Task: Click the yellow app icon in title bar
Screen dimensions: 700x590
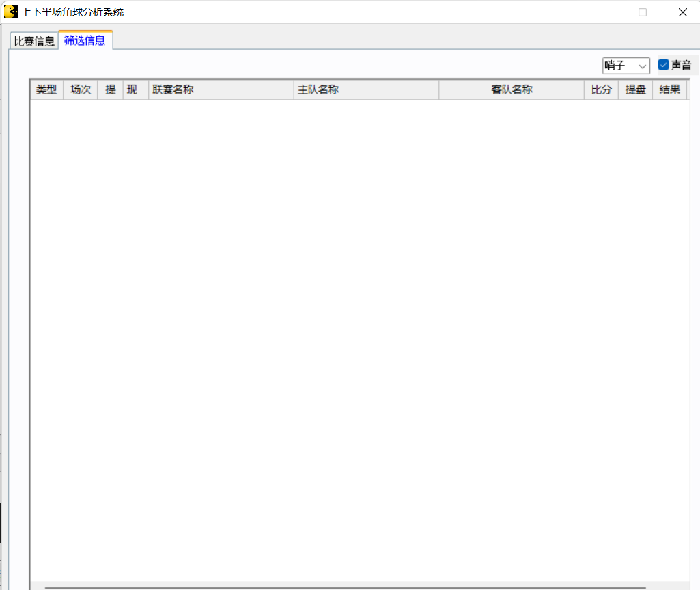Action: [11, 12]
